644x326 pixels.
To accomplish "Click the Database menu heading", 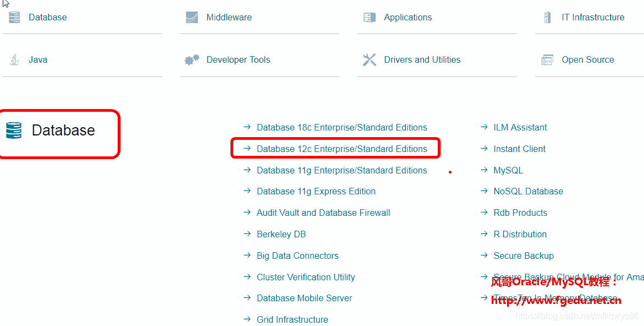I will (x=62, y=129).
